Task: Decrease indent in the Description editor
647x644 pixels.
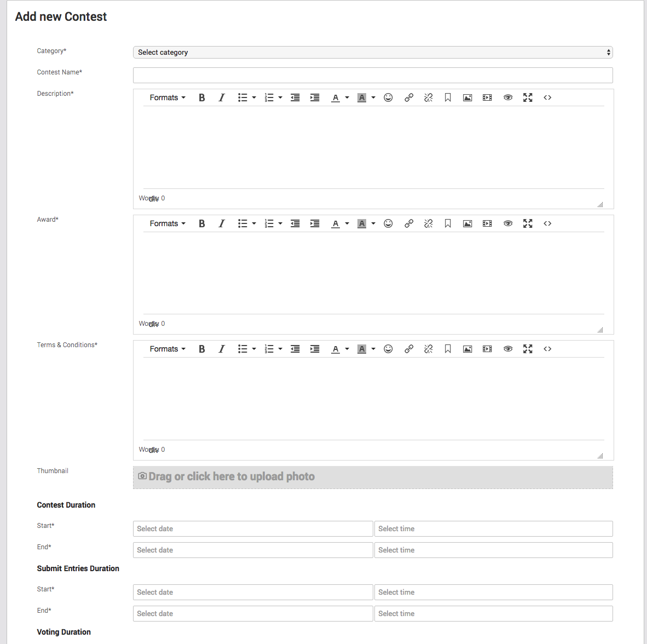Action: tap(295, 97)
